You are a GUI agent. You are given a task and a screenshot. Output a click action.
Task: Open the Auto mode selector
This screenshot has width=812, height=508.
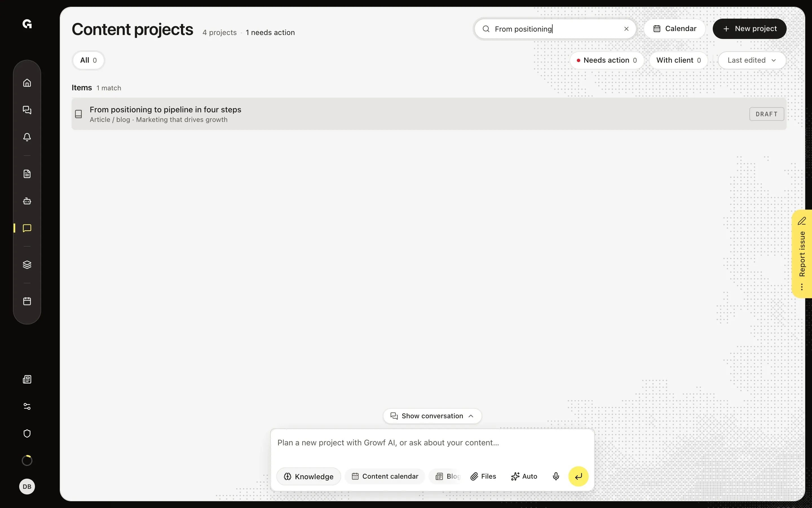(x=524, y=476)
